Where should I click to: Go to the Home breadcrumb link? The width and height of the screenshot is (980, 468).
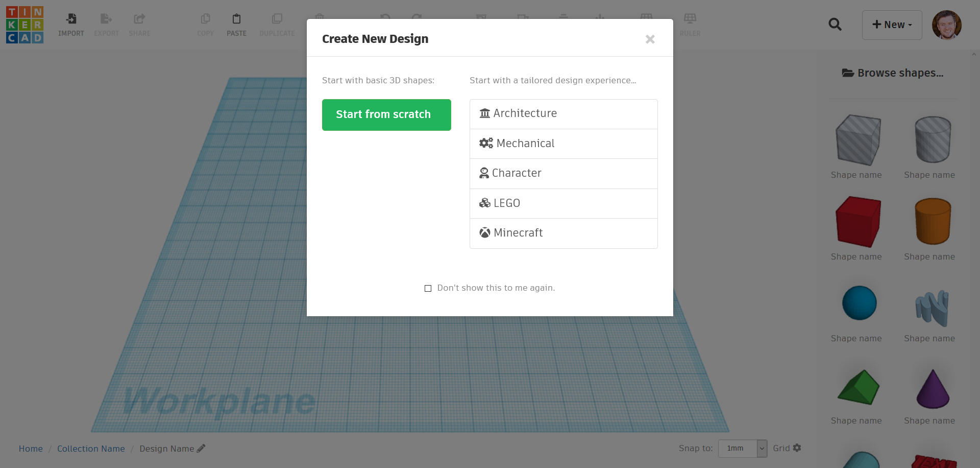(31, 449)
